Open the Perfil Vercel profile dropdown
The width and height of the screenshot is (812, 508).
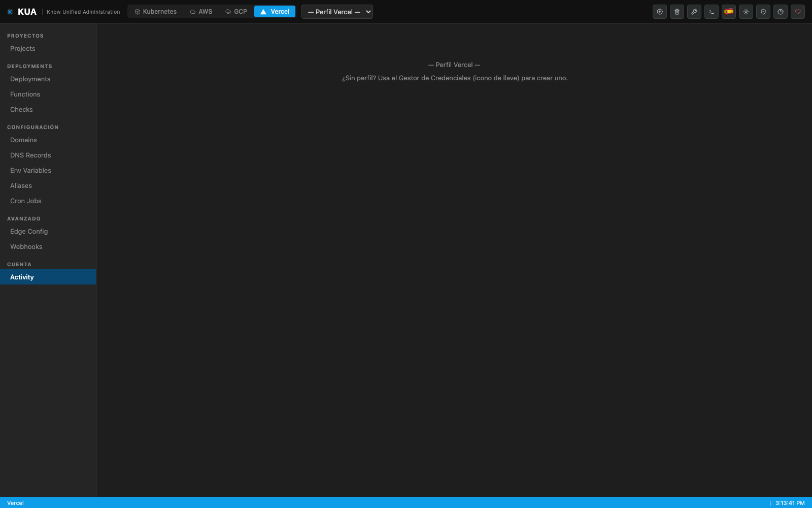337,12
